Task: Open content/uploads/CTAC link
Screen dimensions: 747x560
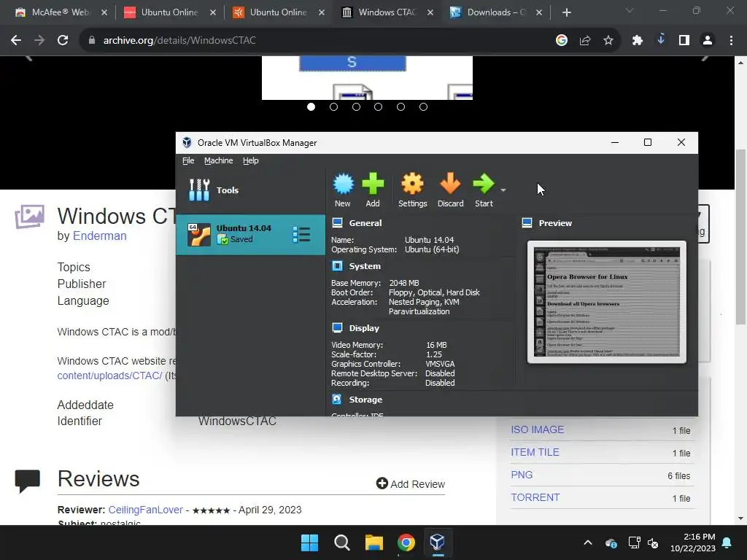Action: coord(109,376)
